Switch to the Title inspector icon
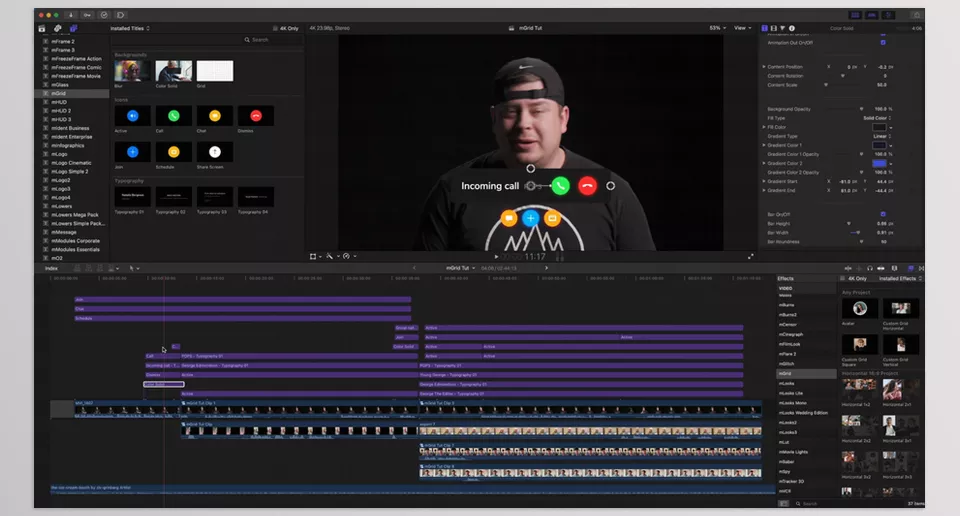 pyautogui.click(x=764, y=28)
